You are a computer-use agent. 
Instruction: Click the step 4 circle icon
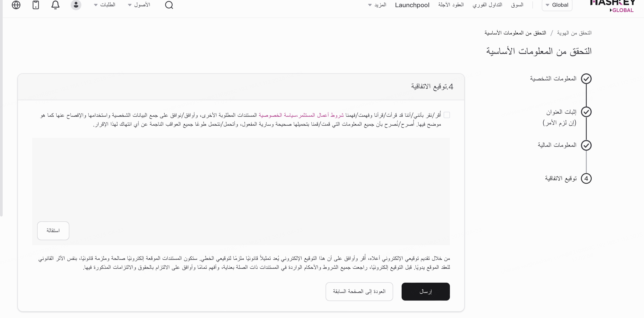[586, 178]
